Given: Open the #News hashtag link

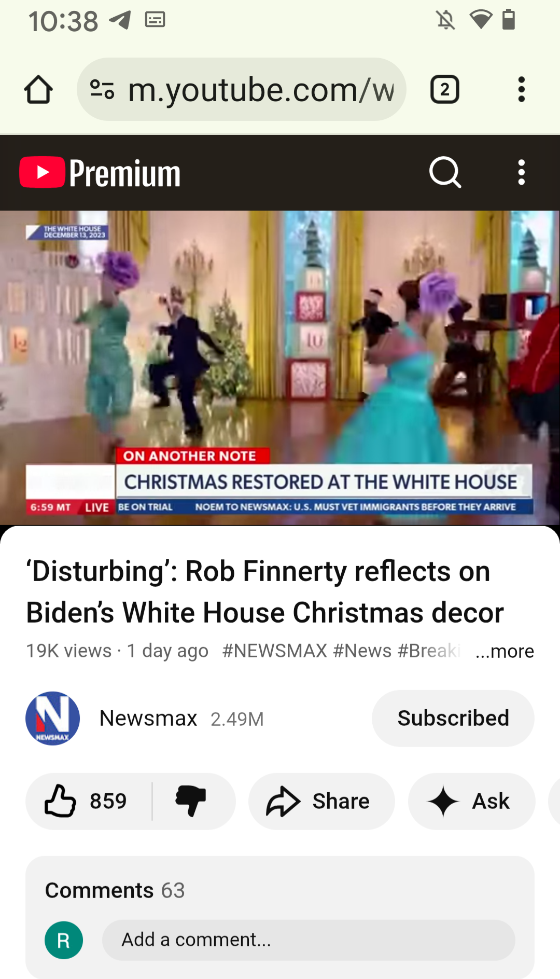Looking at the screenshot, I should tap(362, 651).
